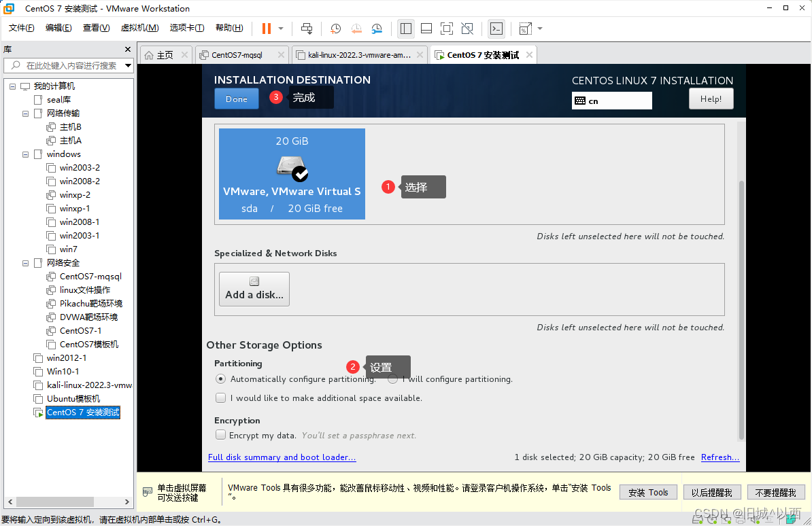
Task: Click the unity mode icon
Action: coord(467,29)
